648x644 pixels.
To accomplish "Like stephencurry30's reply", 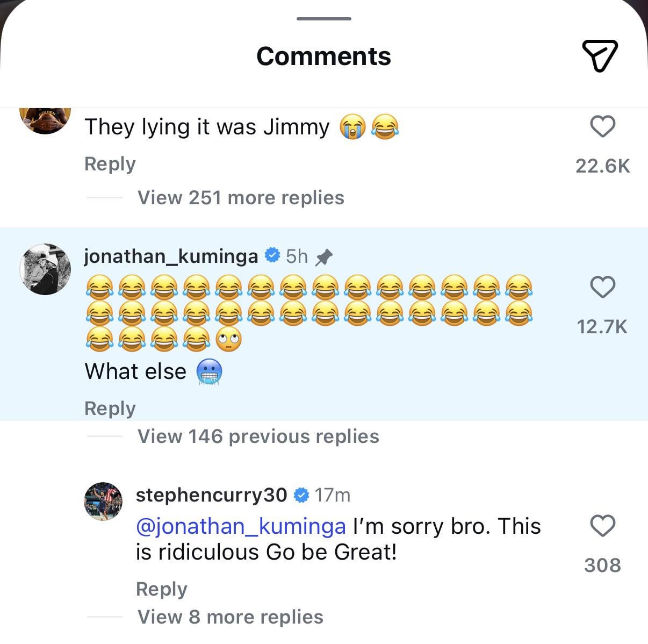I will (x=602, y=525).
